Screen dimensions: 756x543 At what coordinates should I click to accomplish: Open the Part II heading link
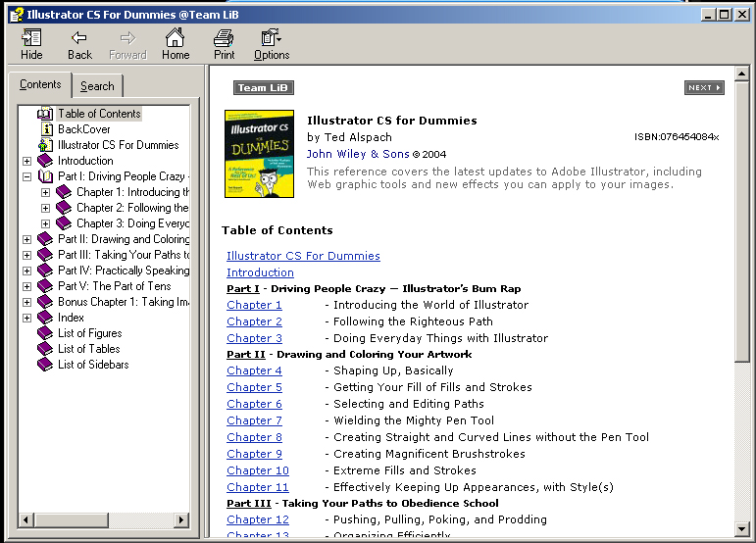pyautogui.click(x=246, y=355)
